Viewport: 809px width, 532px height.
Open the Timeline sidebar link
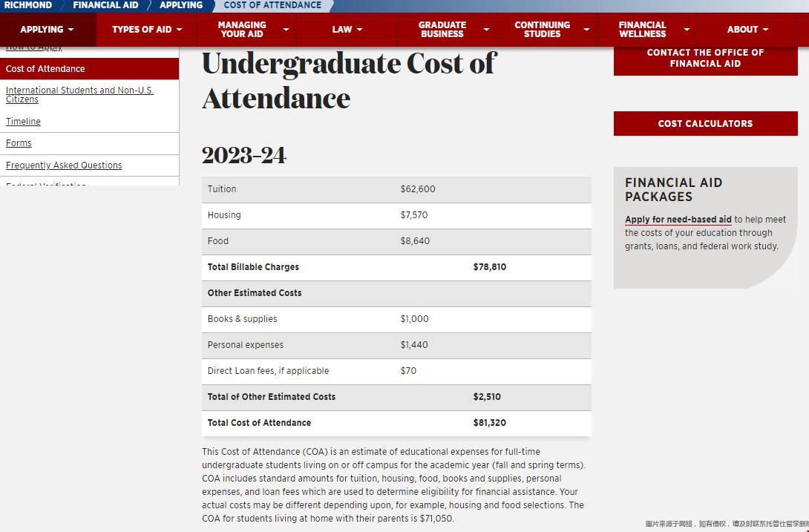tap(23, 122)
